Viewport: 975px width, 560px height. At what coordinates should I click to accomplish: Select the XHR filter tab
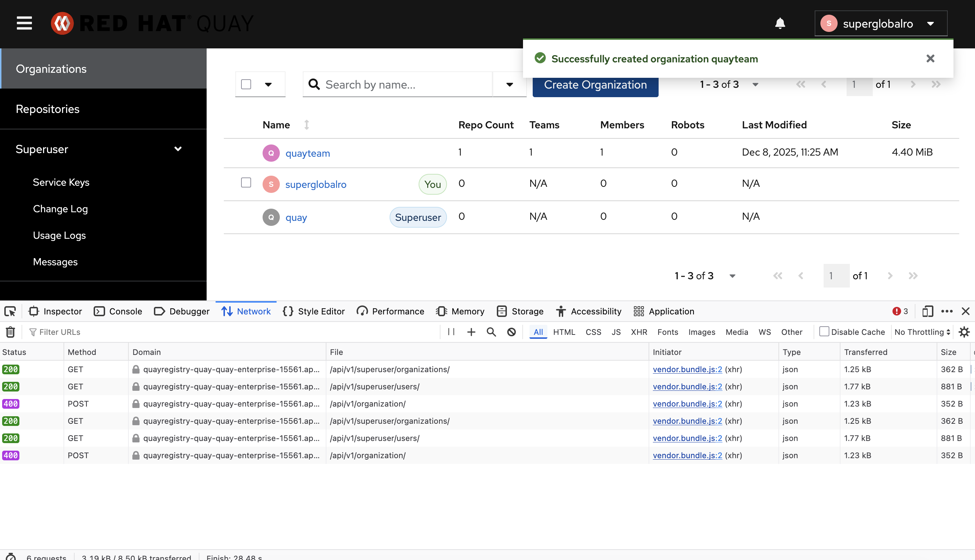639,332
